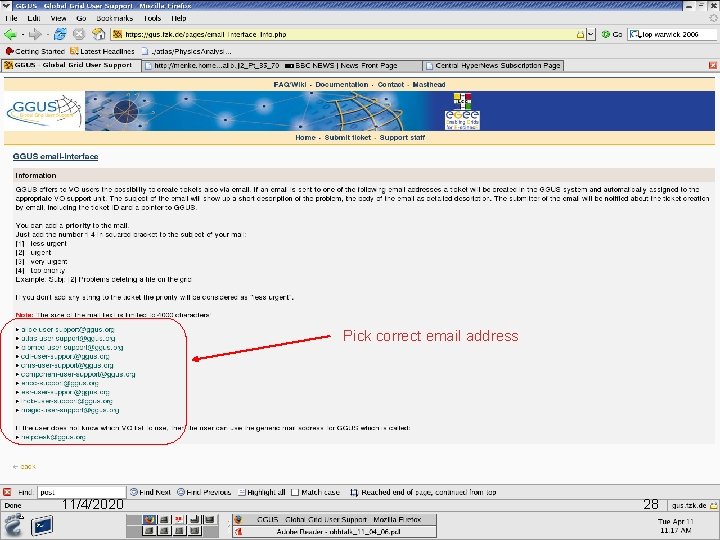Toggle Highlight all in find bar
720x540 pixels.
click(x=261, y=492)
